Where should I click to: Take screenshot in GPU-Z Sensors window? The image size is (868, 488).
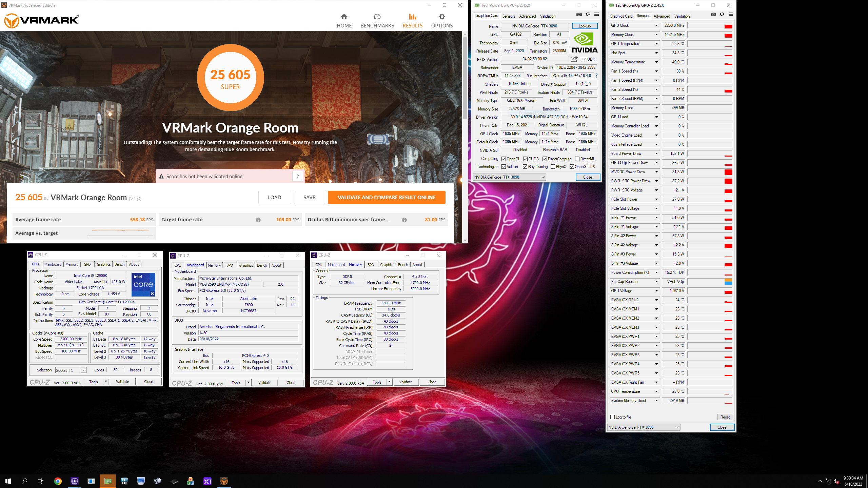pyautogui.click(x=713, y=15)
